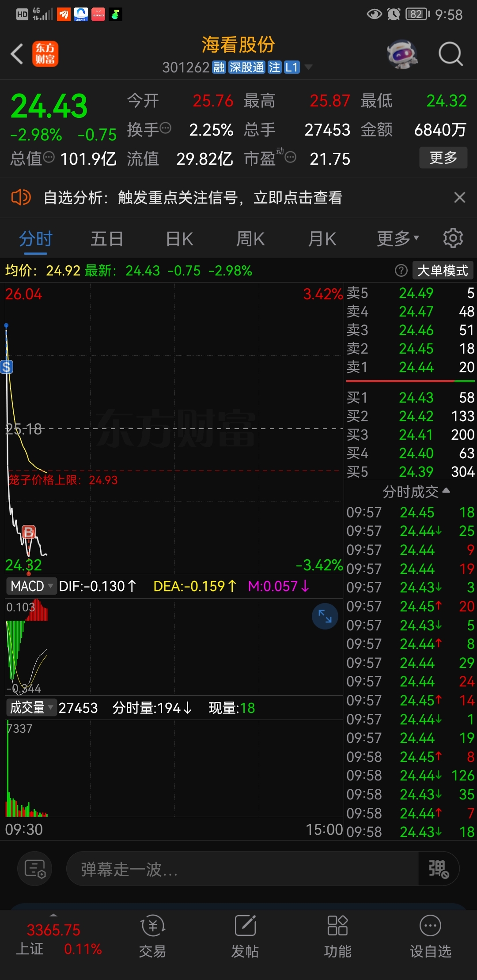477x980 pixels.
Task: Tap the 弹幕走一波 input field
Action: 242,869
